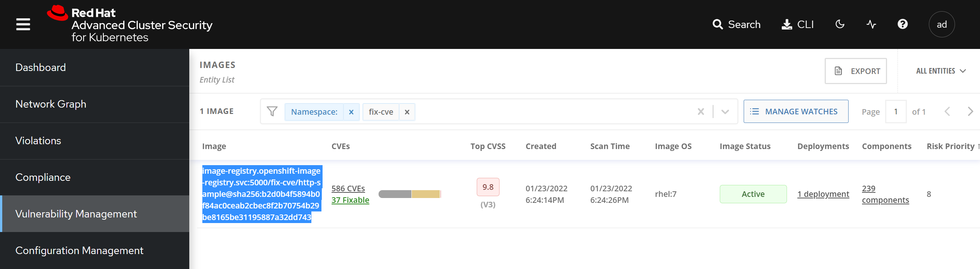Open the CLI download button
The image size is (980, 269).
click(797, 24)
